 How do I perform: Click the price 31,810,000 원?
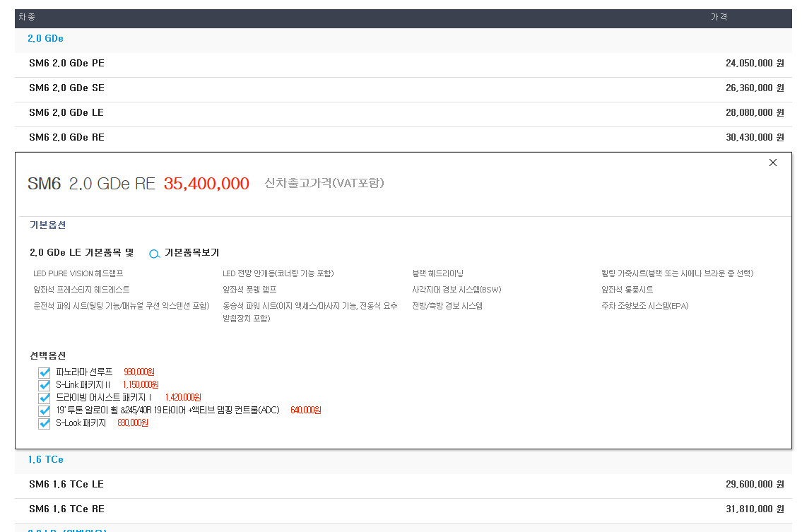point(755,509)
